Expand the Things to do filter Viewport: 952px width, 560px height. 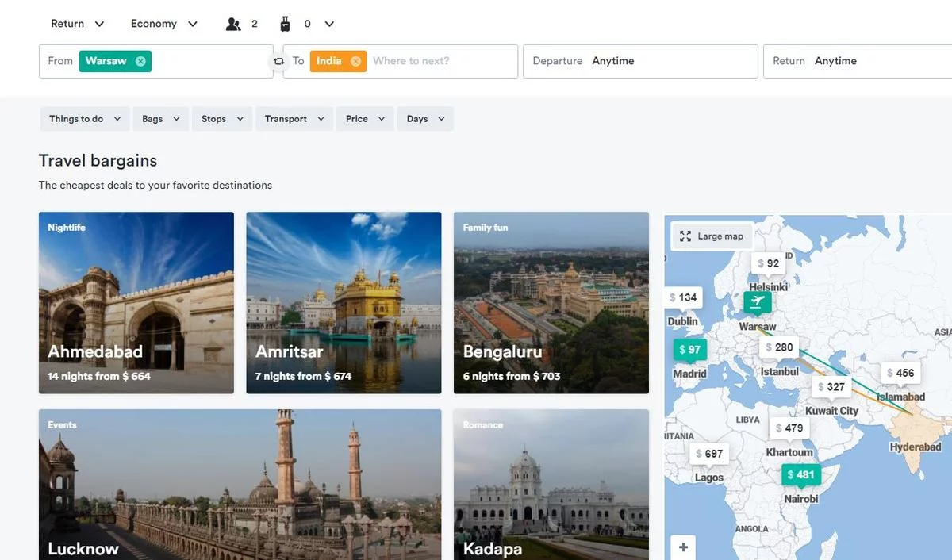[84, 119]
